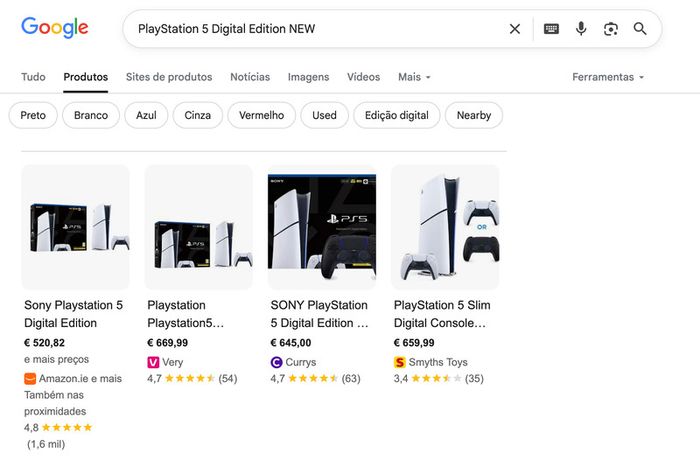The image size is (700, 459).
Task: Click the Smyths Toys store logo icon
Action: tap(400, 362)
